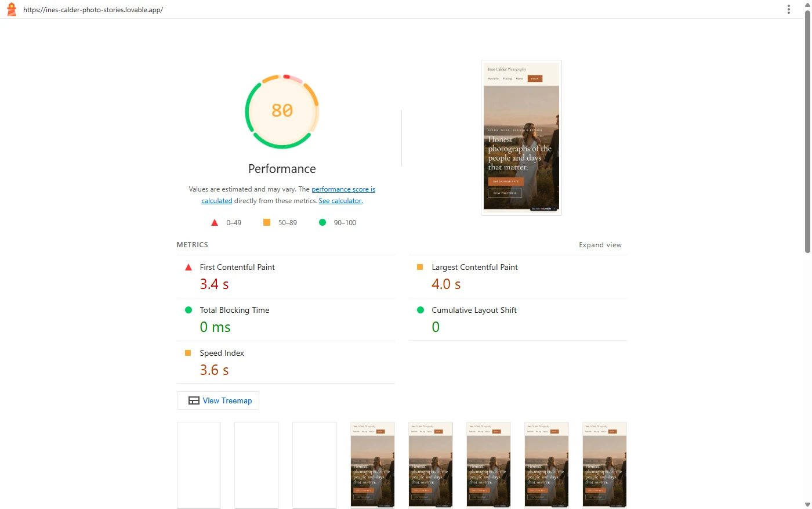Click the orange square beside Speed Index
This screenshot has width=812, height=509.
pos(188,353)
